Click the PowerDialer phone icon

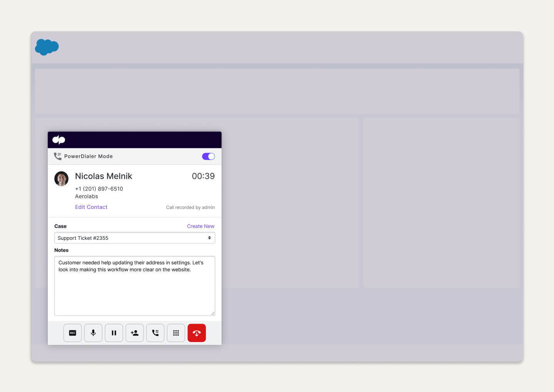pos(58,156)
